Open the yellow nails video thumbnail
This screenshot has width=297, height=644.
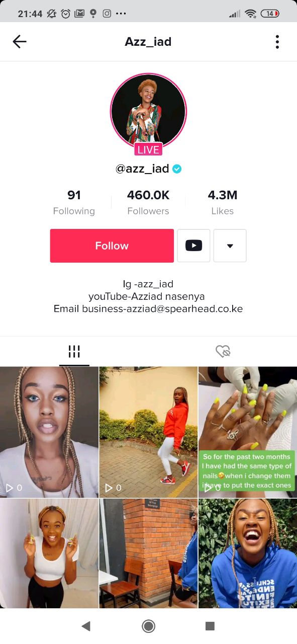point(248,432)
